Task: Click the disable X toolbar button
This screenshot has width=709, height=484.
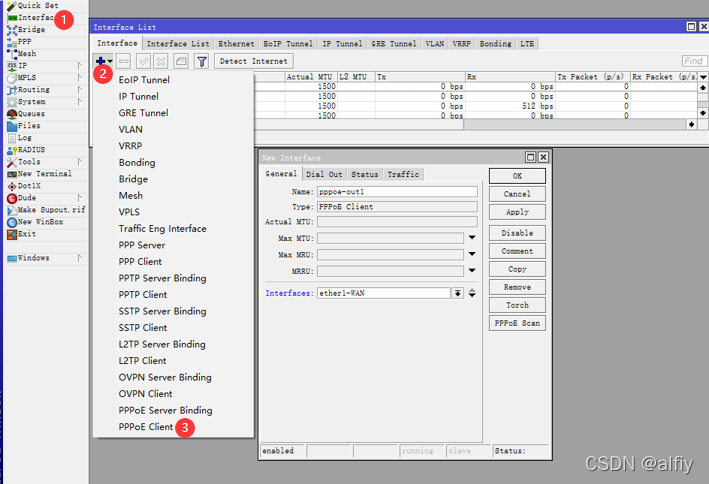Action: [161, 61]
